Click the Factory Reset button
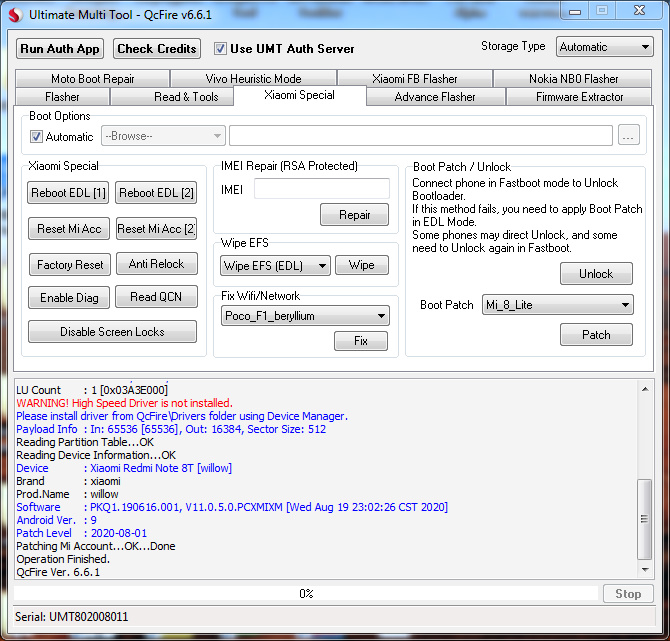 point(70,265)
